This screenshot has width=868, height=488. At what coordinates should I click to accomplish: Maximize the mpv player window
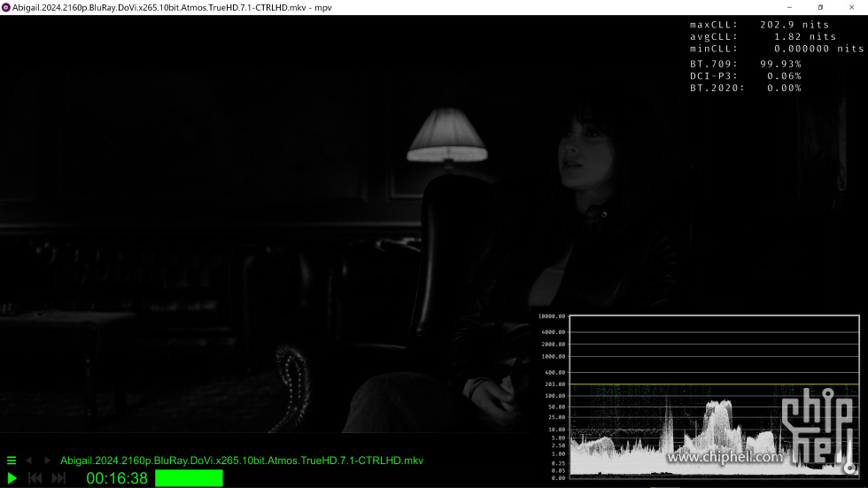[x=820, y=7]
